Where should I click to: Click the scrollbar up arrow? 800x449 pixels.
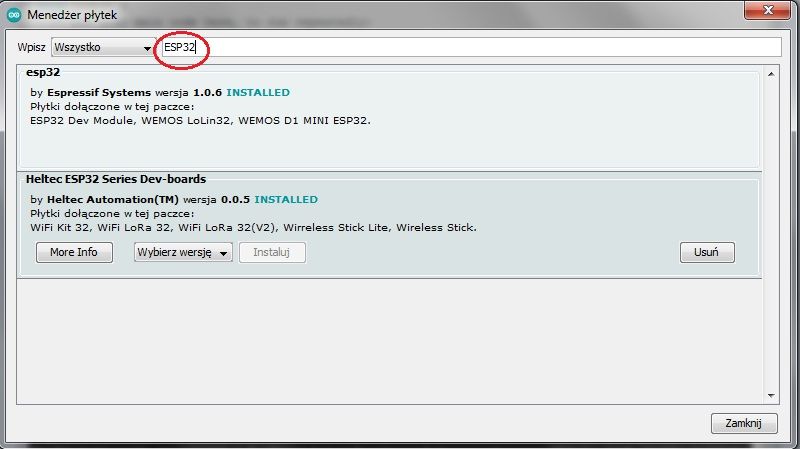tap(771, 74)
